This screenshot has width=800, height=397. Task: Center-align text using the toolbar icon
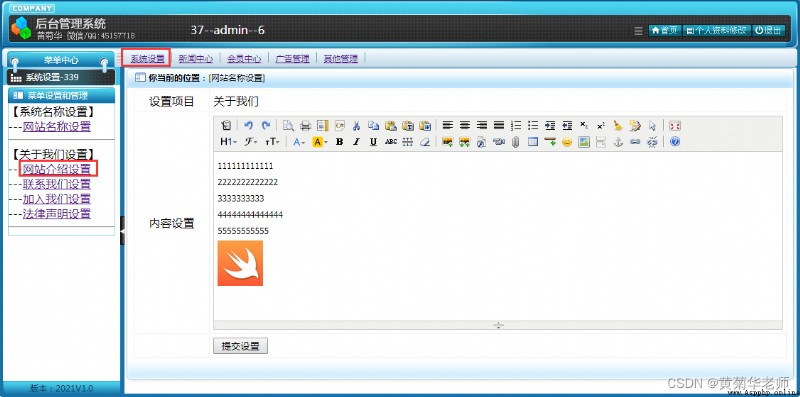tap(464, 126)
